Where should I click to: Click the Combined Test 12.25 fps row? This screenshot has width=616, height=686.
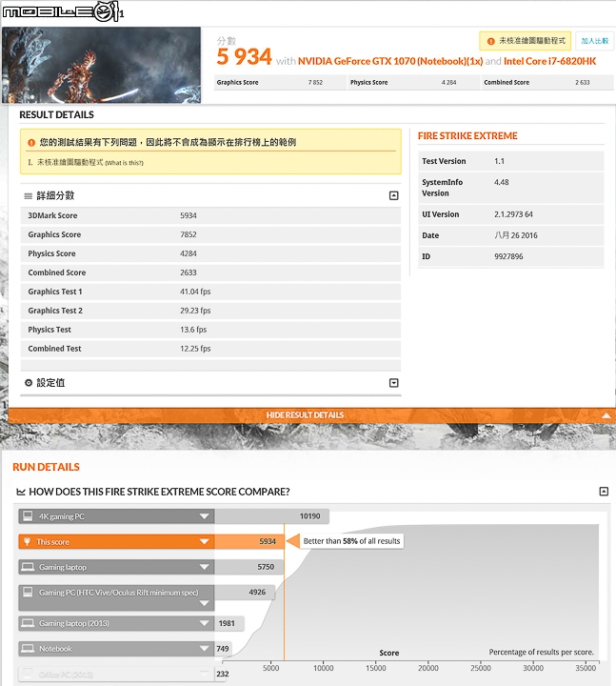(210, 349)
